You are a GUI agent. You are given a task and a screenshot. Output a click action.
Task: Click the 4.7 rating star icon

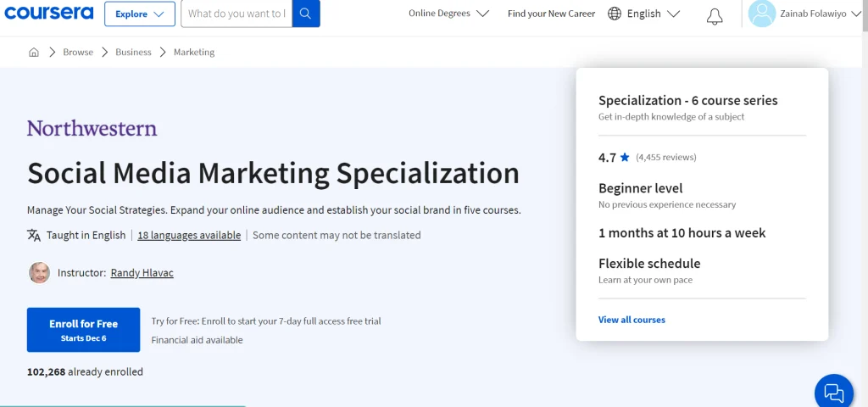pyautogui.click(x=625, y=157)
